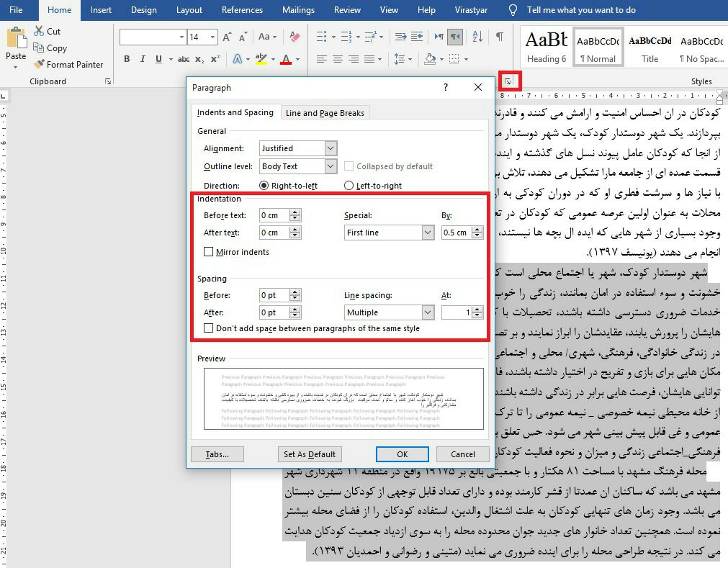This screenshot has width=728, height=568.
Task: Click the Paste icon
Action: coord(17,37)
